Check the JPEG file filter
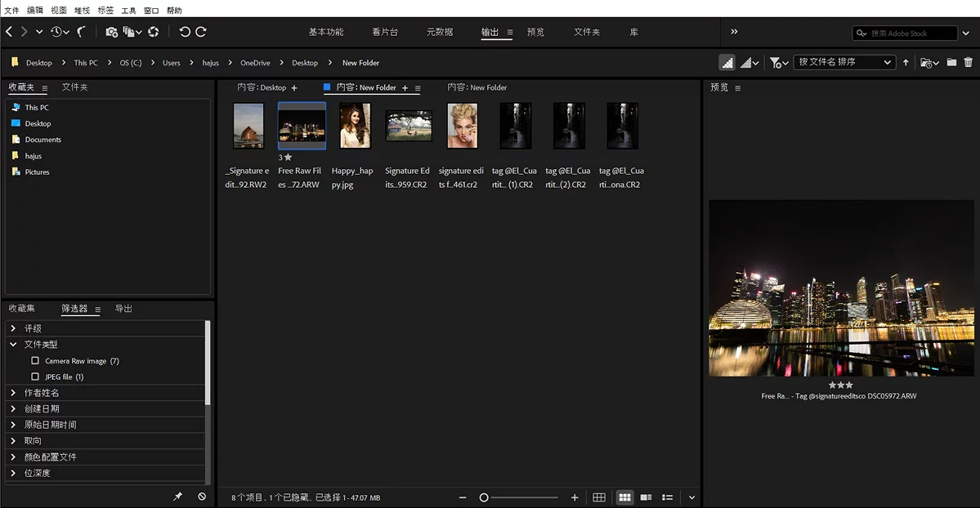Viewport: 980px width, 508px height. pos(35,377)
